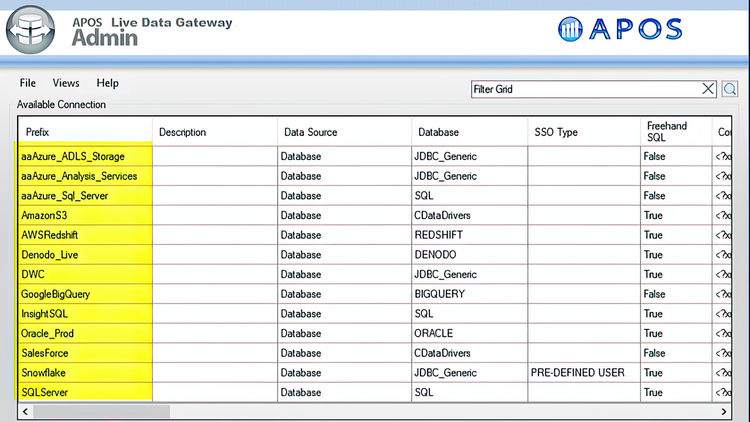Open the Views menu
The height and width of the screenshot is (422, 750).
tap(66, 83)
